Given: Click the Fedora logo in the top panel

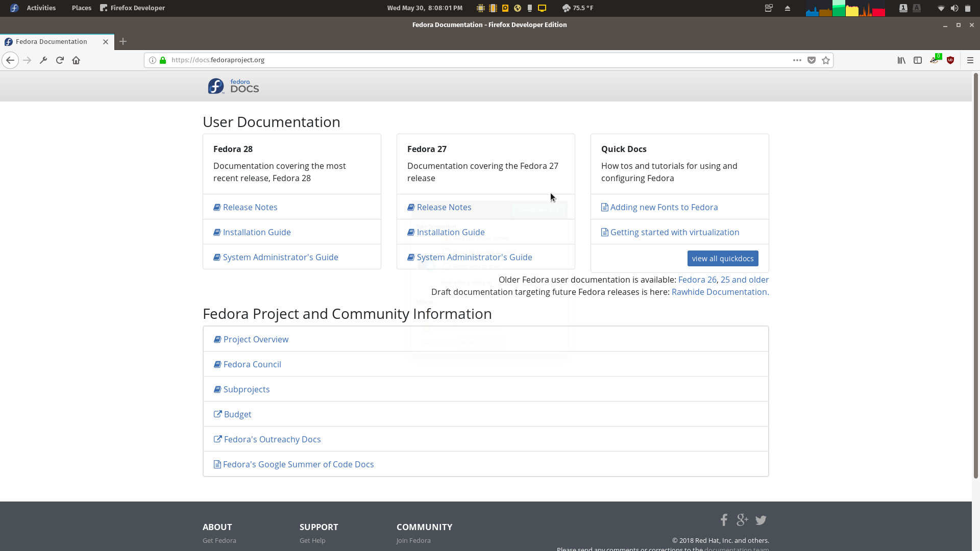Looking at the screenshot, I should coord(14,8).
